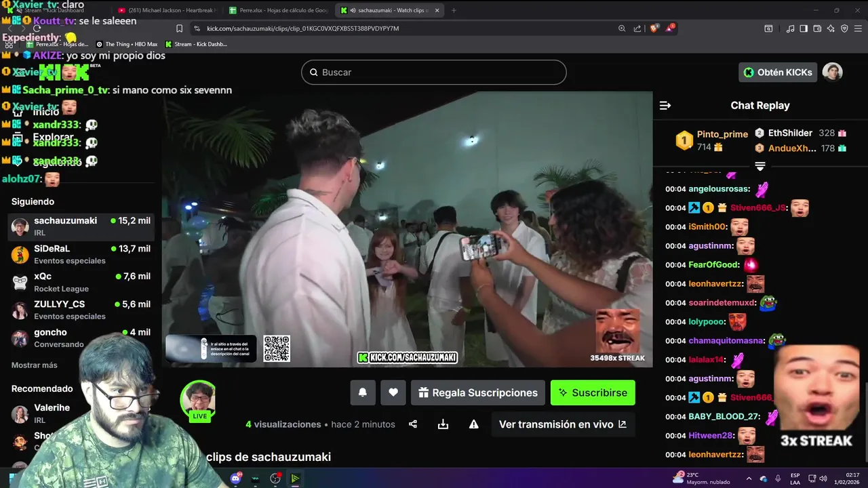Viewport: 868px width, 488px height.
Task: Open the Brave Shields lion icon
Action: pos(654,28)
